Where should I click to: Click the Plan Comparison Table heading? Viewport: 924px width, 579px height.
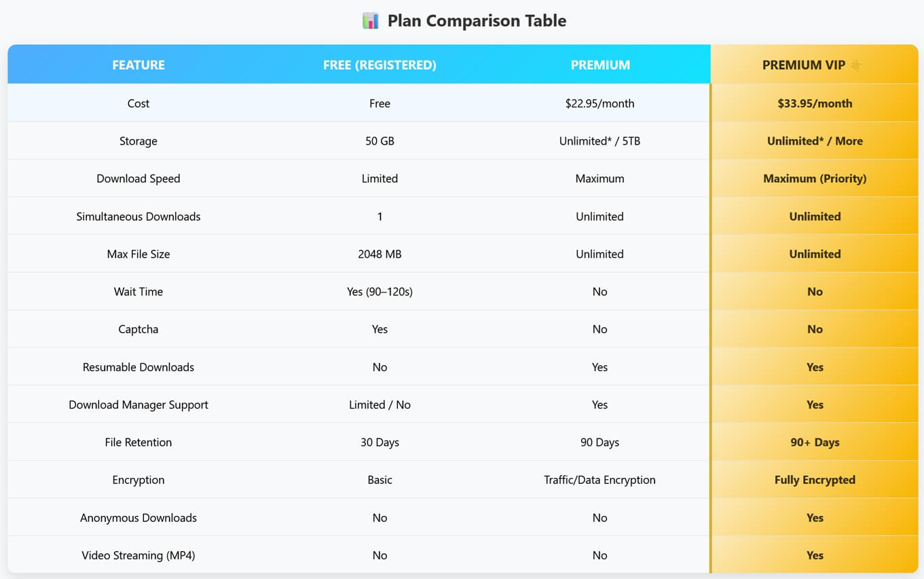(477, 21)
